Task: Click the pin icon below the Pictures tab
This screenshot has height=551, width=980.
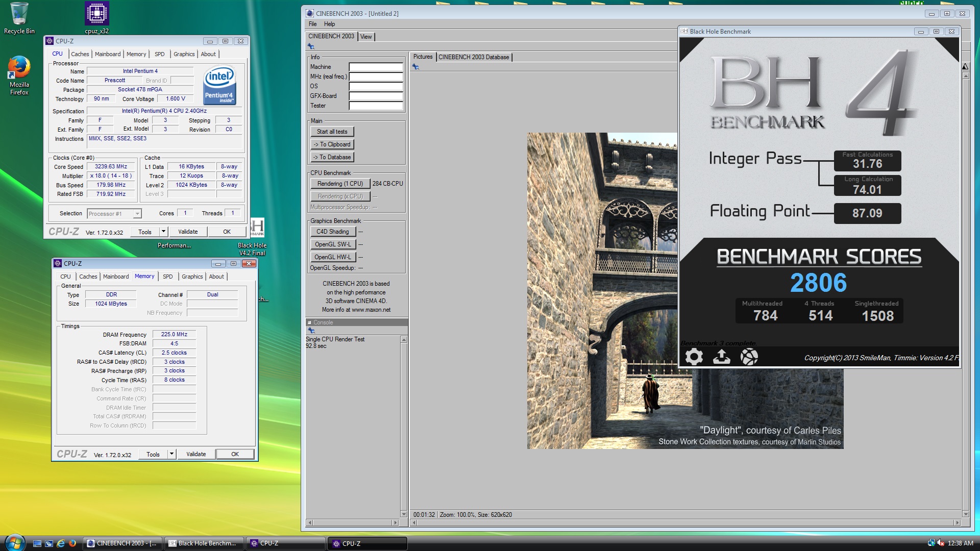Action: 415,67
